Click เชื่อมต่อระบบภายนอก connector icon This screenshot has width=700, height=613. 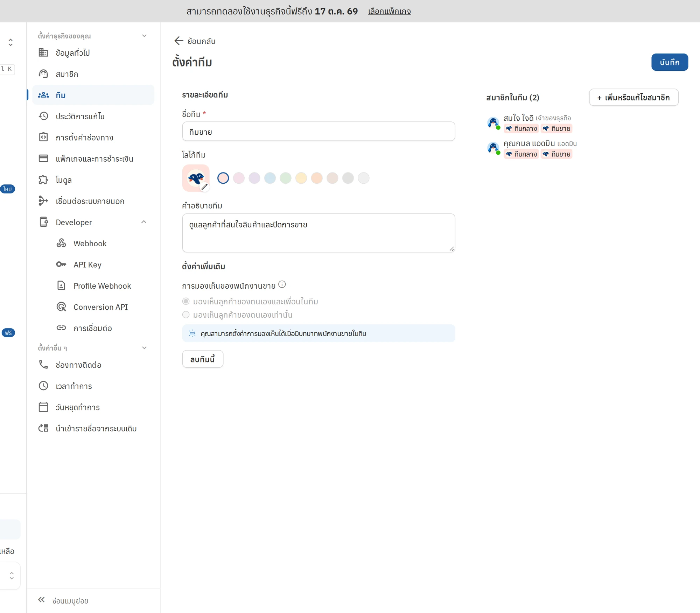(43, 201)
